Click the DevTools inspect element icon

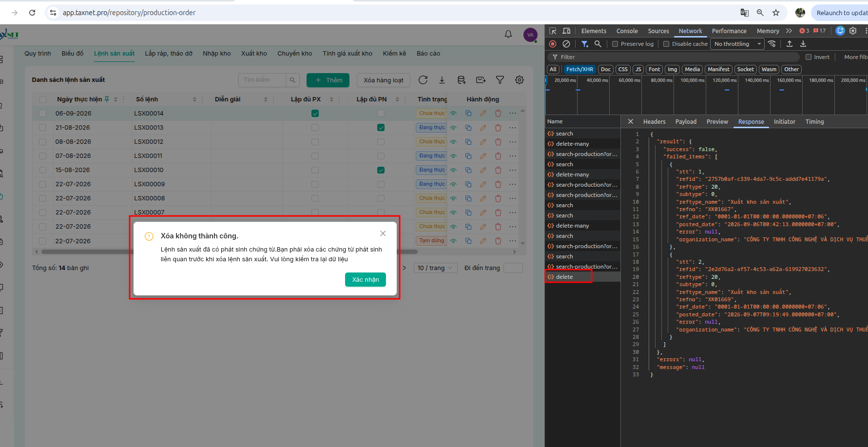pos(553,31)
